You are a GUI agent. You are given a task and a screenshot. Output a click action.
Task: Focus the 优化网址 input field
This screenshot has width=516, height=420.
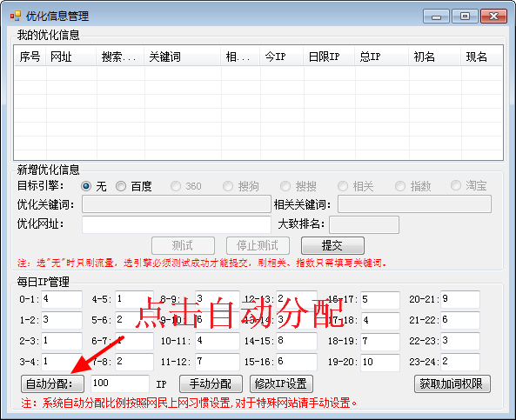(x=177, y=224)
